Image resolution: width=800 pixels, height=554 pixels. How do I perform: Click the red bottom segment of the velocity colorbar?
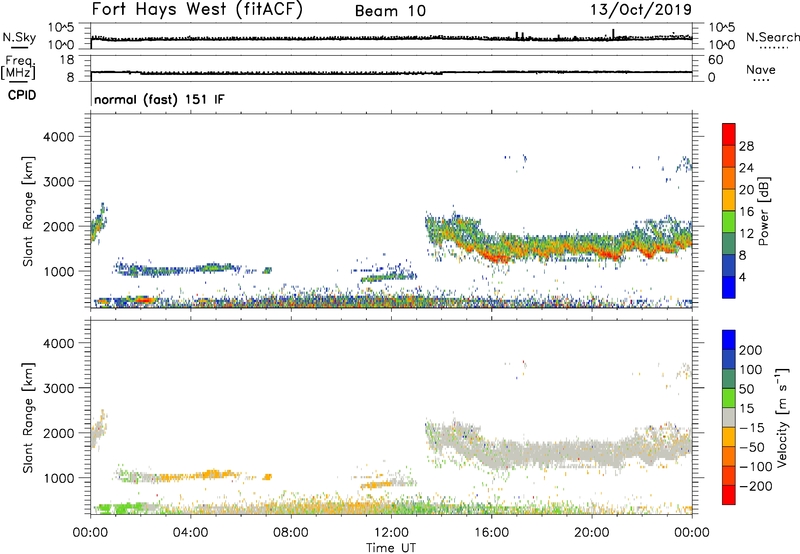tap(729, 495)
